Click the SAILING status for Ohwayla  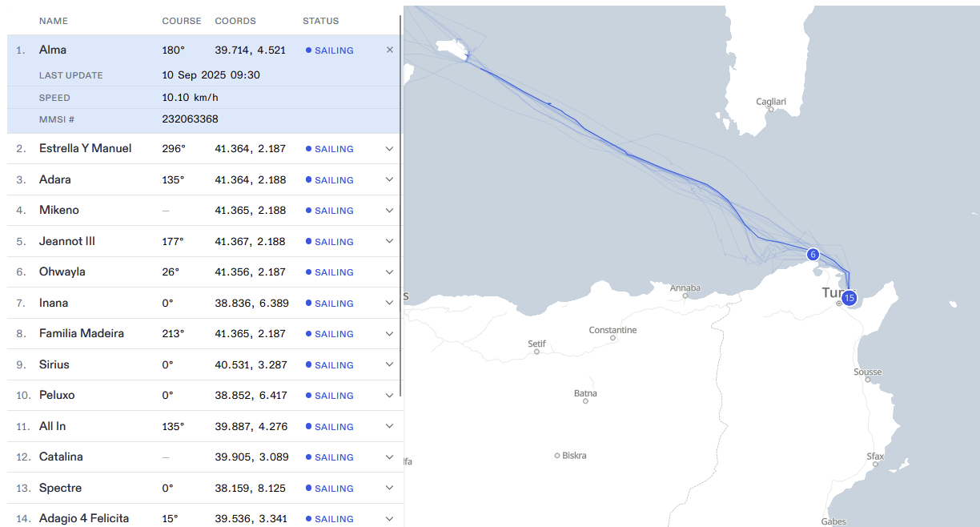point(330,272)
